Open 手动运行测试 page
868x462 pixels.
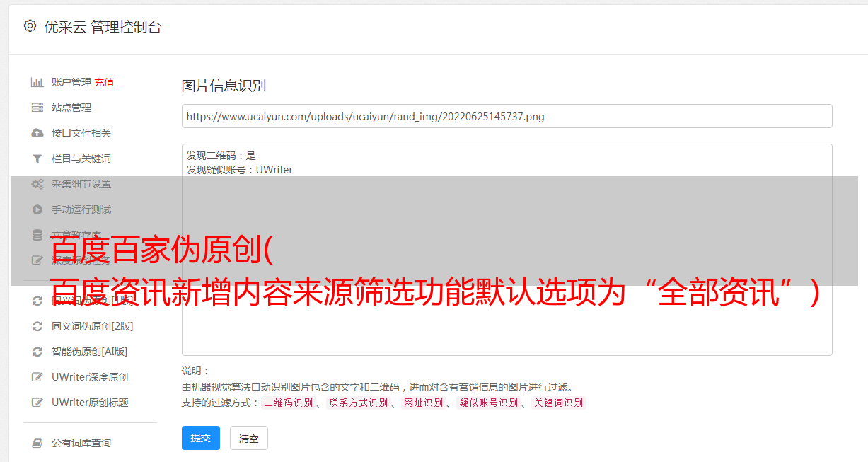81,209
